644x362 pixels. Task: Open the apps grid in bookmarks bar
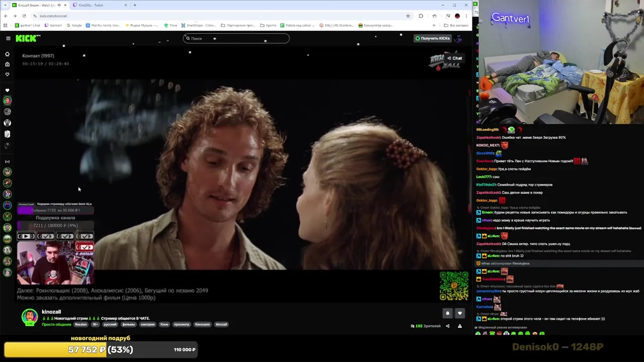(x=6, y=25)
